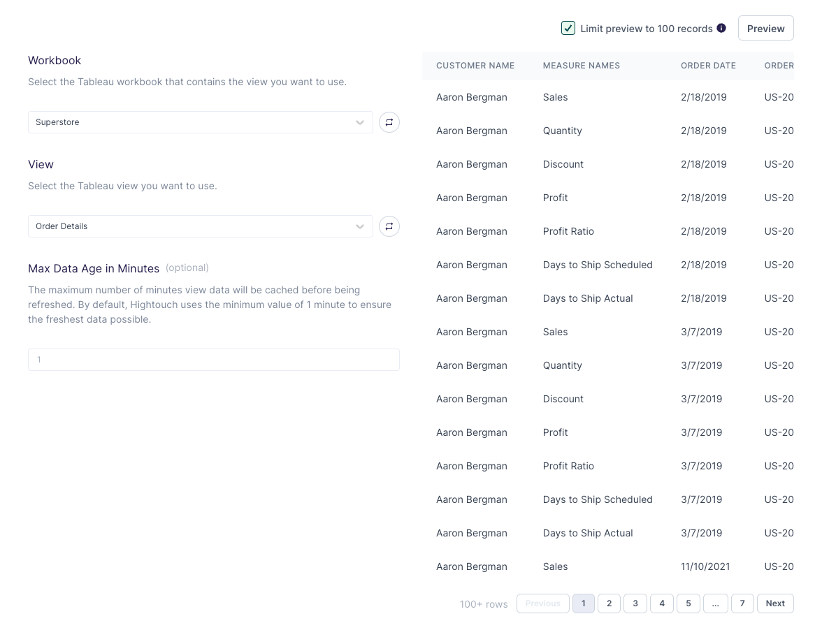822x644 pixels.
Task: Click the Customer Name column header
Action: click(x=475, y=66)
